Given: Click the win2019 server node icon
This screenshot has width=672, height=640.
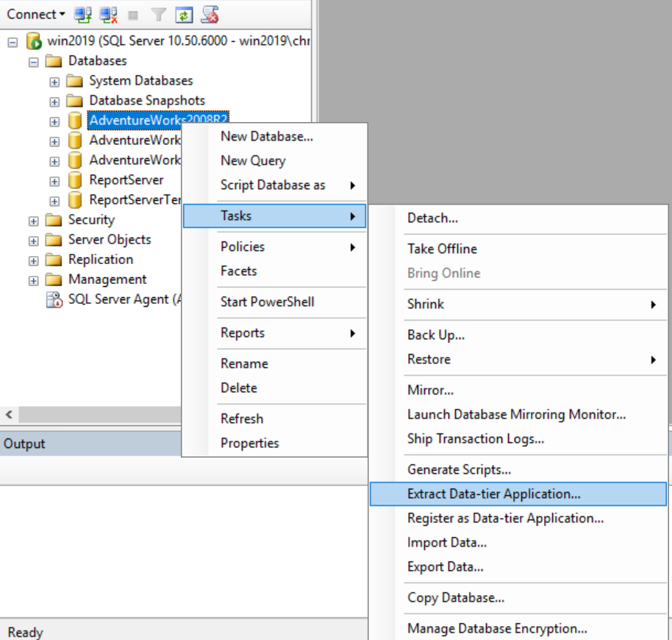Looking at the screenshot, I should (x=32, y=40).
